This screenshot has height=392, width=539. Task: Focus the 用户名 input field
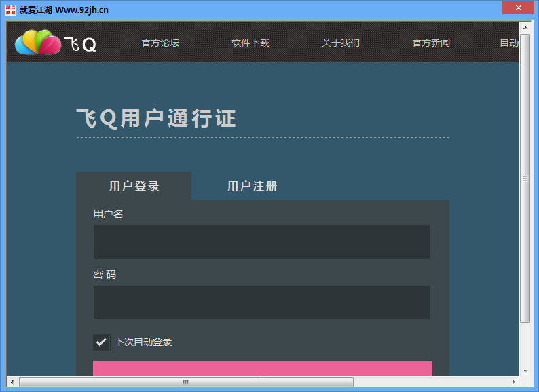(261, 242)
